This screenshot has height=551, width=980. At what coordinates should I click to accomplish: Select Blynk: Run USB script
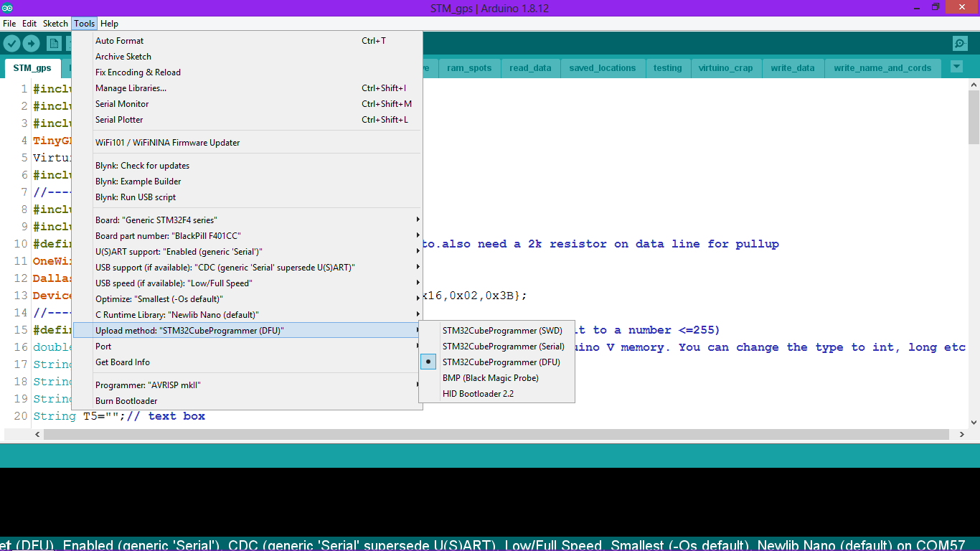248,197
